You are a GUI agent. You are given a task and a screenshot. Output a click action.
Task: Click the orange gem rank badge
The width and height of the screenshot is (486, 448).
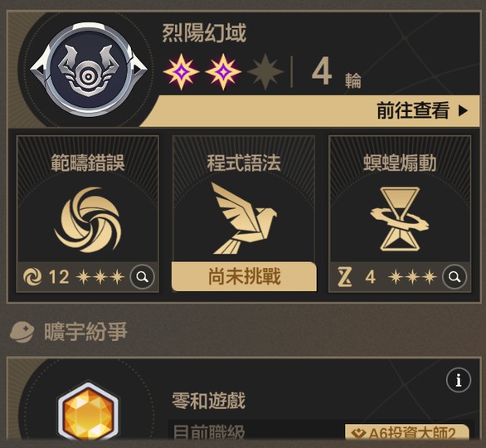point(89,411)
